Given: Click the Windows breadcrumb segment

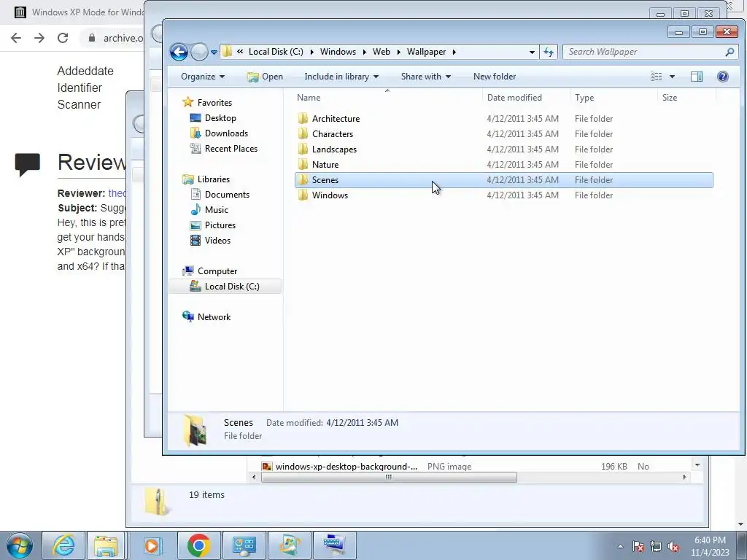Looking at the screenshot, I should pos(338,52).
